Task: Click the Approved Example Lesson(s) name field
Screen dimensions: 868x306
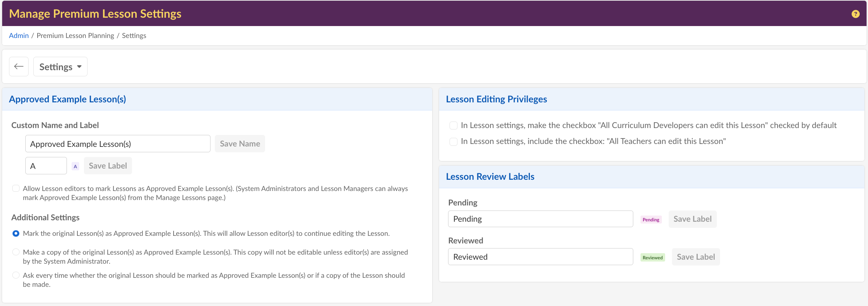Action: click(118, 144)
